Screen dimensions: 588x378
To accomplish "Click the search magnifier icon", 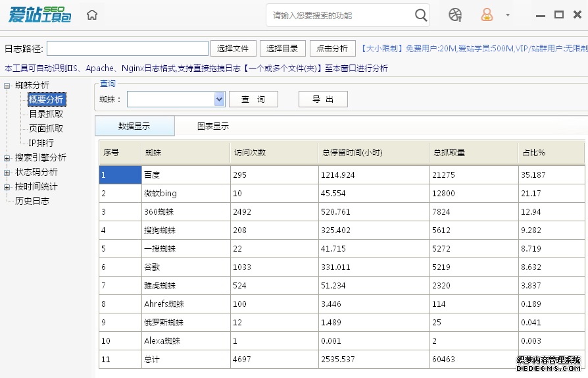I will click(421, 15).
